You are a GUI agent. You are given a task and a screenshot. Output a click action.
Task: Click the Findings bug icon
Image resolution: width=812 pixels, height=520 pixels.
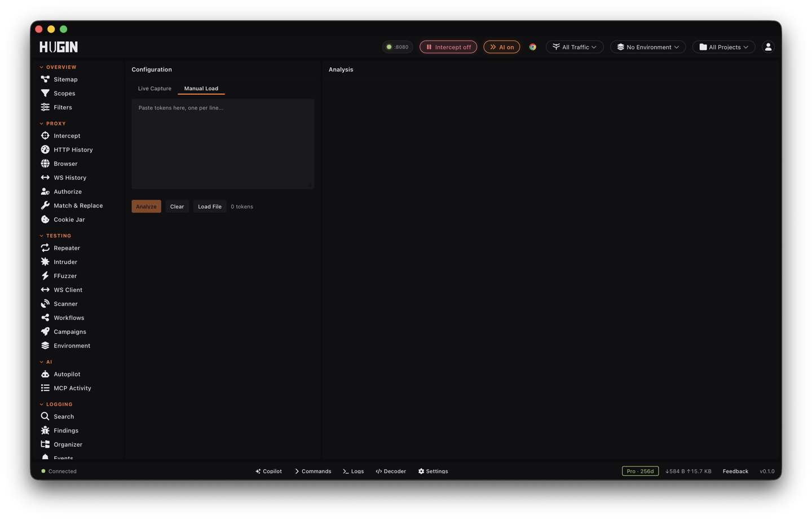coord(45,430)
